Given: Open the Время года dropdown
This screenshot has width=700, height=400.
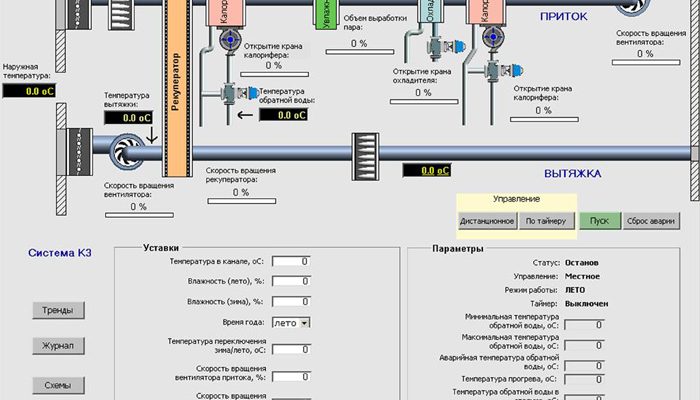Looking at the screenshot, I should (x=304, y=323).
